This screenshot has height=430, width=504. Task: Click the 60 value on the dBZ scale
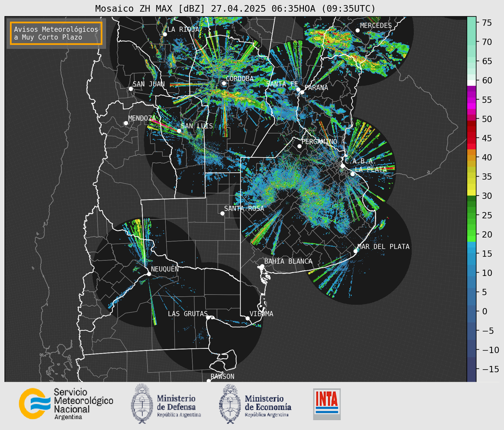pos(487,80)
